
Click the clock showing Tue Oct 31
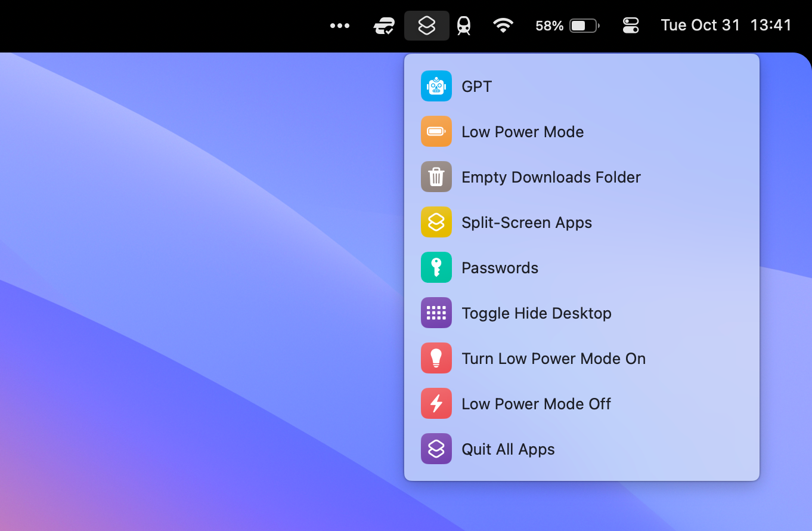(701, 25)
